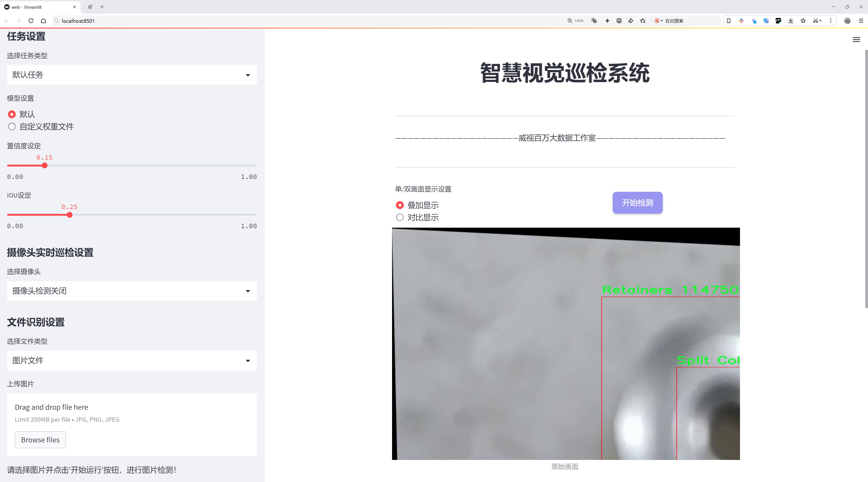The image size is (868, 482).
Task: Click the blue notification extension icon
Action: pos(754,20)
